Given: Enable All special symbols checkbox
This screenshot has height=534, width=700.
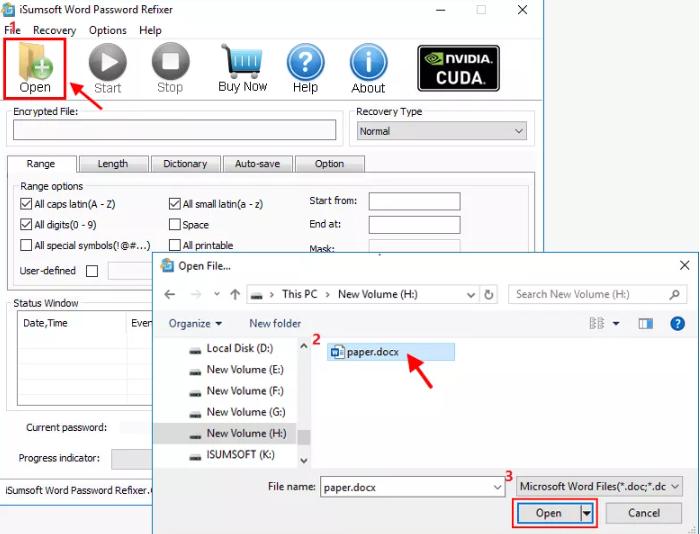Looking at the screenshot, I should 26,245.
